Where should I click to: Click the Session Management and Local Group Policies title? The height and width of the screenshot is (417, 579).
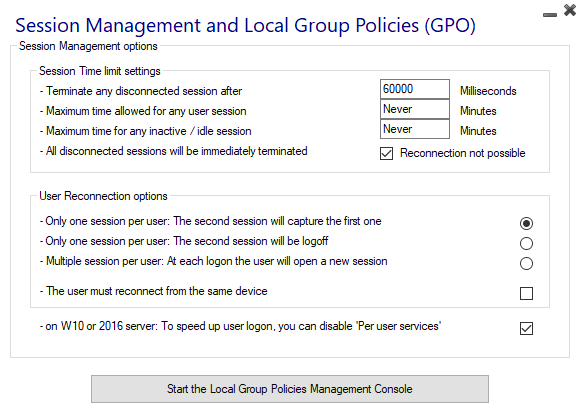click(x=245, y=25)
